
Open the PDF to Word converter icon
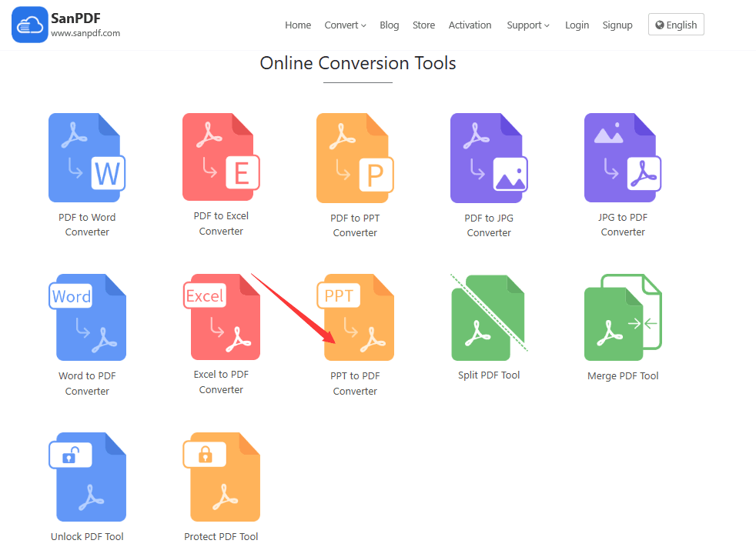coord(86,158)
